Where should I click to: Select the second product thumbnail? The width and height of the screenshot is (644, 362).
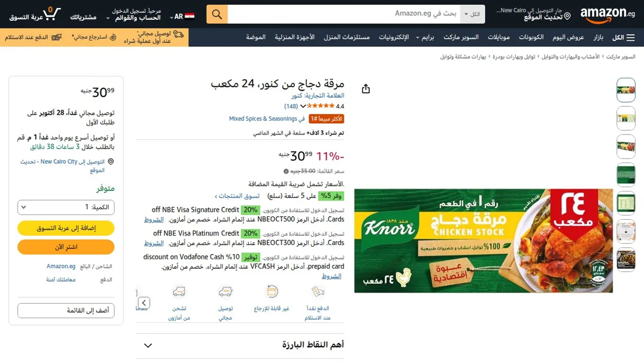coord(626,118)
